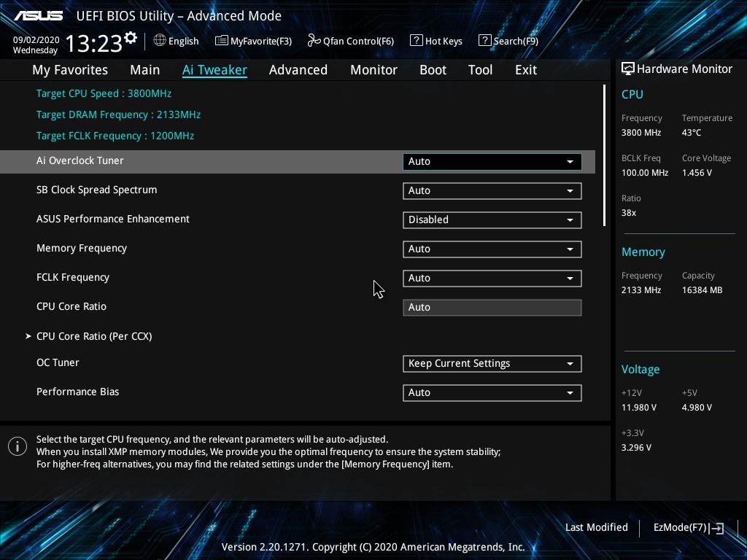Show the Hot Keys list
This screenshot has width=747, height=560.
coord(444,41)
